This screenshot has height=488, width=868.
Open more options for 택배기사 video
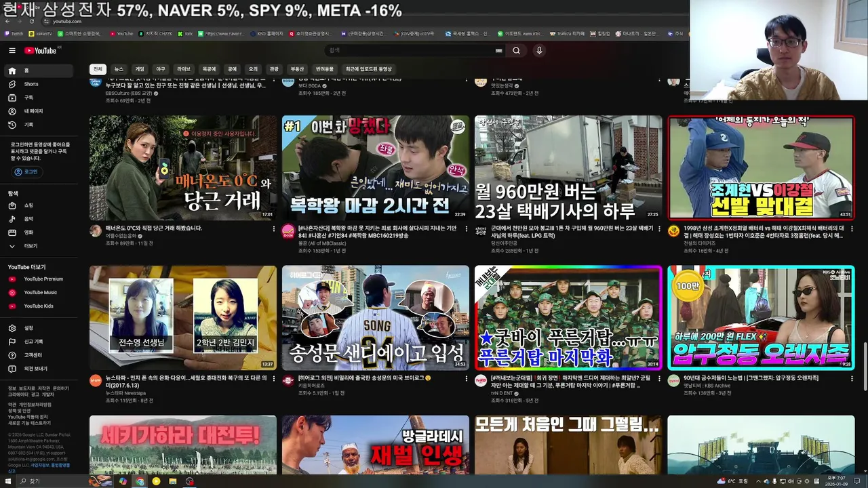(658, 229)
